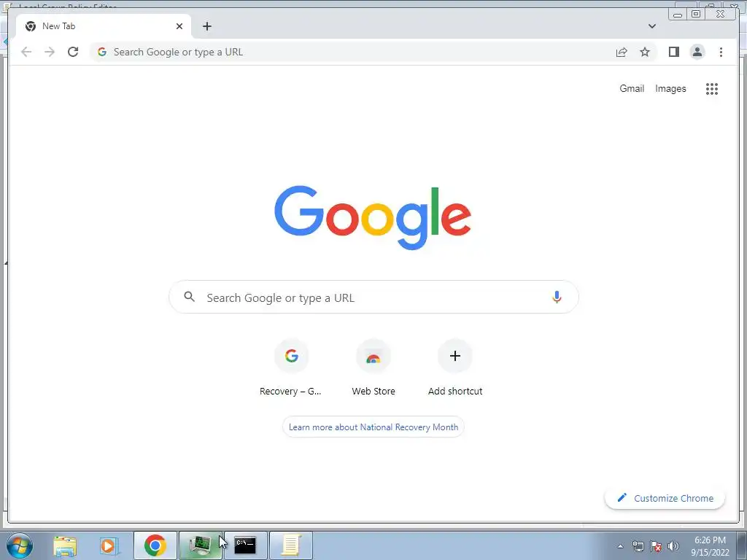The width and height of the screenshot is (747, 560).
Task: Open Windows Media Player from taskbar
Action: 109,545
